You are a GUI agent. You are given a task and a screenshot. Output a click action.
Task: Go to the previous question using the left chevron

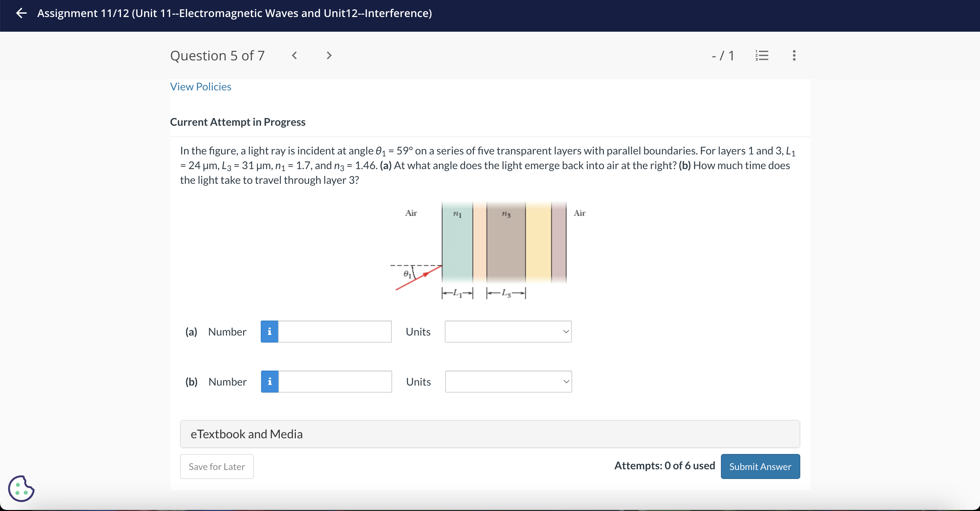point(294,56)
